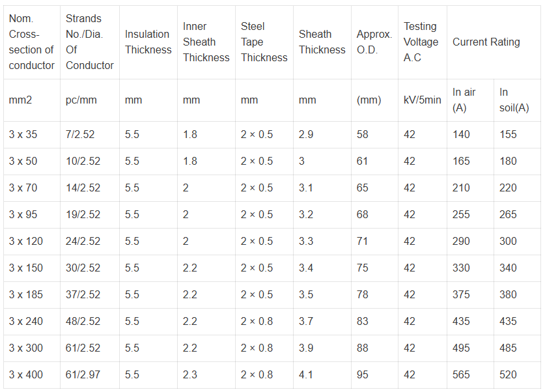Select the 'Strands No./Dia. Of Conductor' header
The height and width of the screenshot is (392, 545).
89,42
